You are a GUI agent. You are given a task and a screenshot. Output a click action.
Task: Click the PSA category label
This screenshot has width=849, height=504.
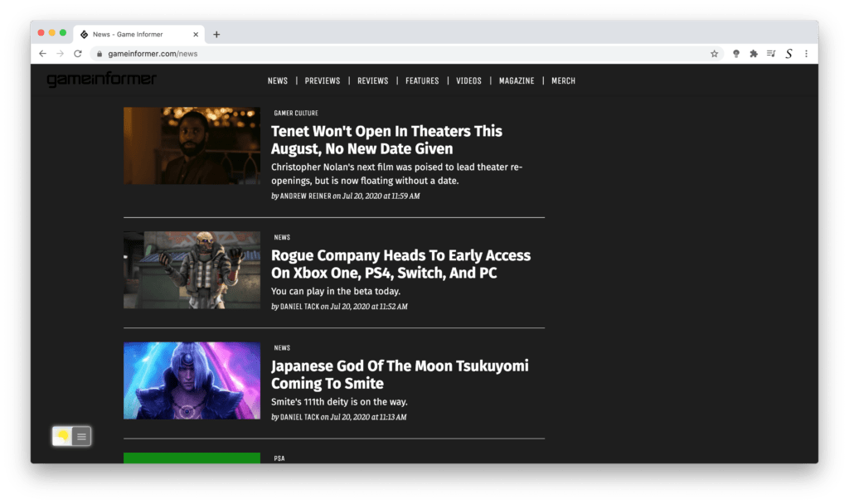pyautogui.click(x=279, y=458)
